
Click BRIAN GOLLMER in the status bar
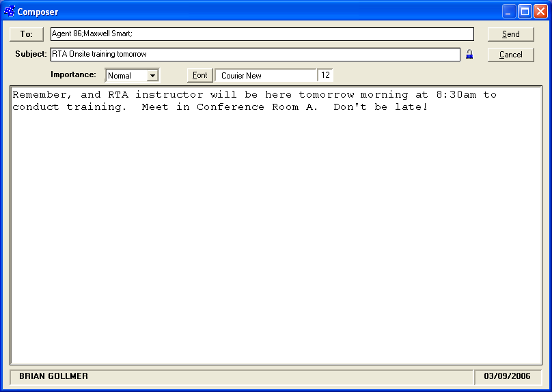click(53, 376)
